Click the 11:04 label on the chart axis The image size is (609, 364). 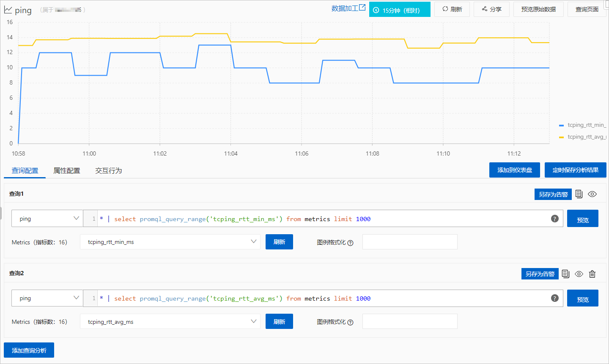click(x=230, y=153)
